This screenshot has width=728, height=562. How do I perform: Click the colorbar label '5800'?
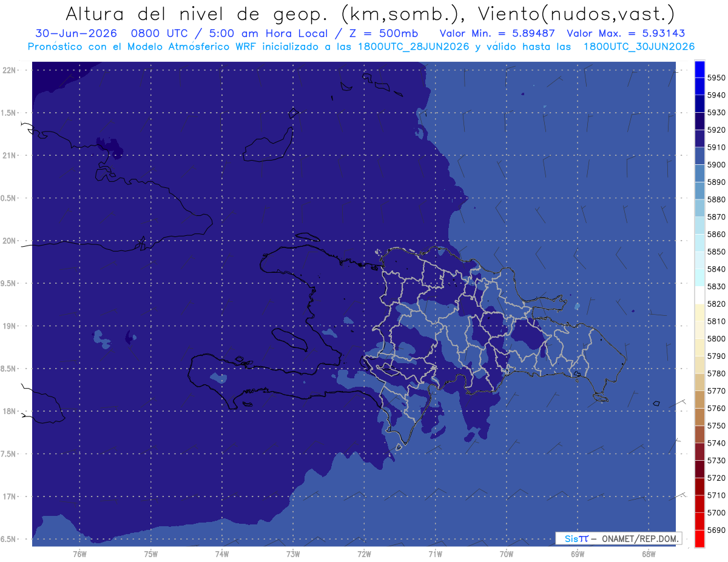click(716, 339)
